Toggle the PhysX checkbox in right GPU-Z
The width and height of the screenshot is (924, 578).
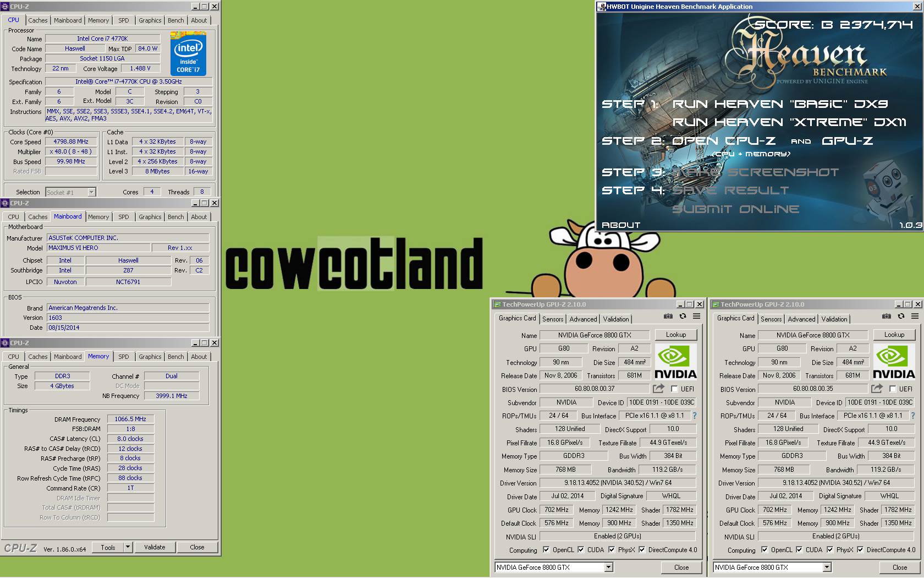tap(830, 550)
